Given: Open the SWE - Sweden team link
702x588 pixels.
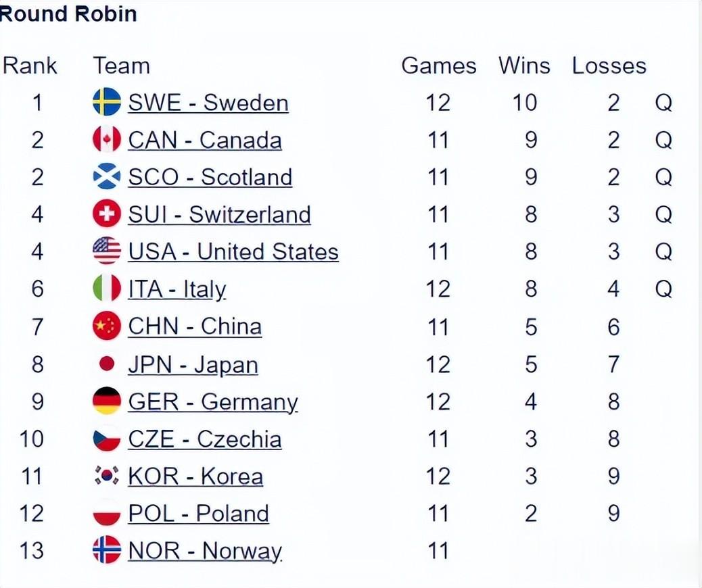Looking at the screenshot, I should [x=208, y=103].
